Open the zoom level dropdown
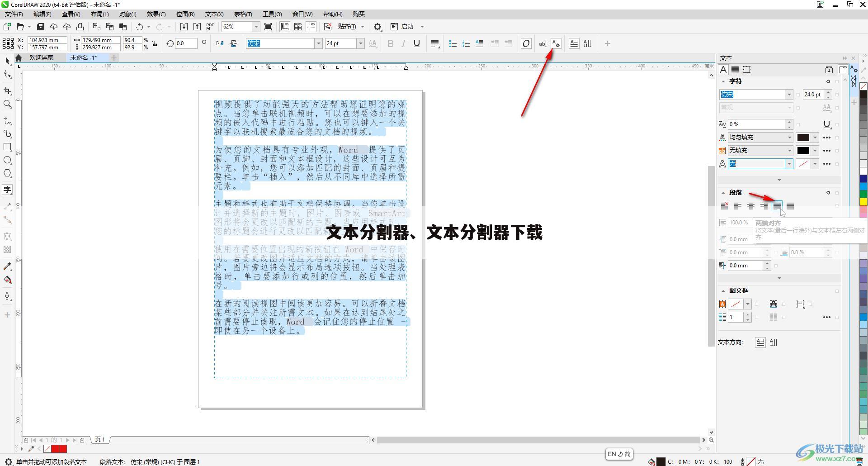The image size is (868, 466). tap(256, 27)
